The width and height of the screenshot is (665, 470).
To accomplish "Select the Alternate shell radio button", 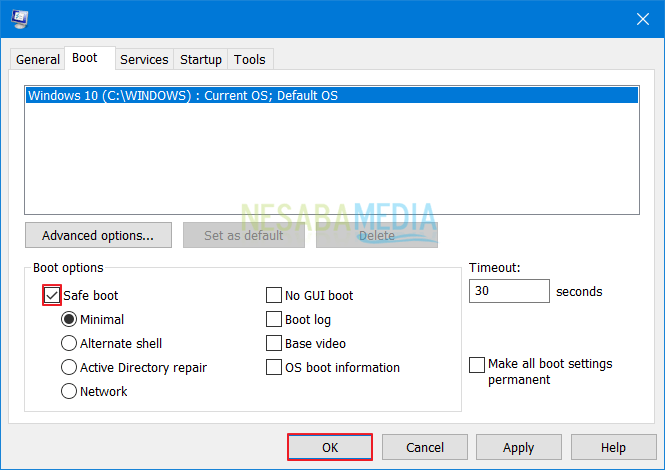I will click(x=69, y=344).
